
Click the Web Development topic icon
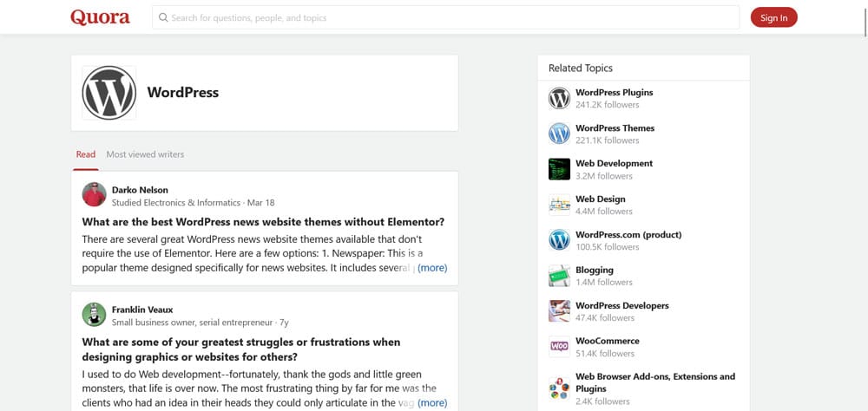(x=559, y=169)
